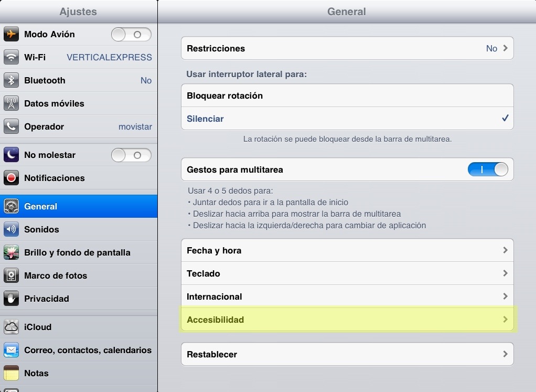The width and height of the screenshot is (536, 392).
Task: Turn off Gestos para multitarea switch
Action: (x=488, y=169)
